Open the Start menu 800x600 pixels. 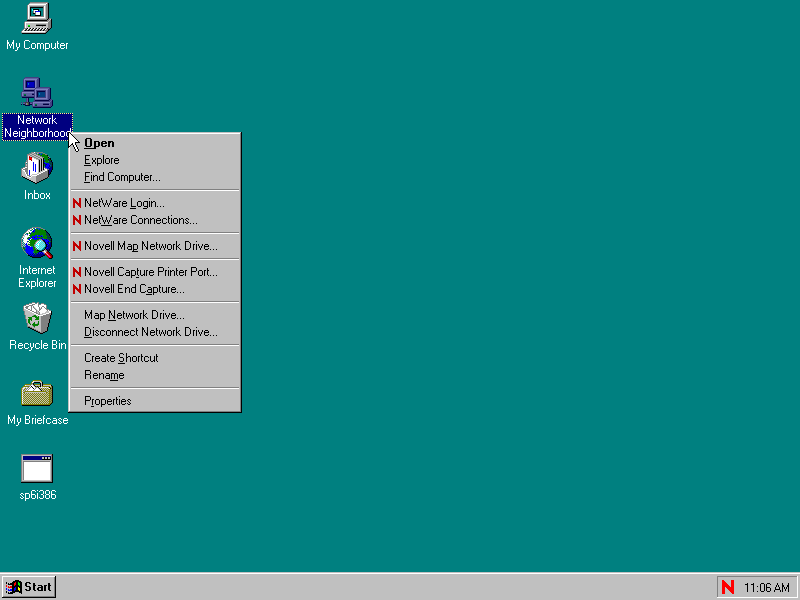(x=29, y=587)
